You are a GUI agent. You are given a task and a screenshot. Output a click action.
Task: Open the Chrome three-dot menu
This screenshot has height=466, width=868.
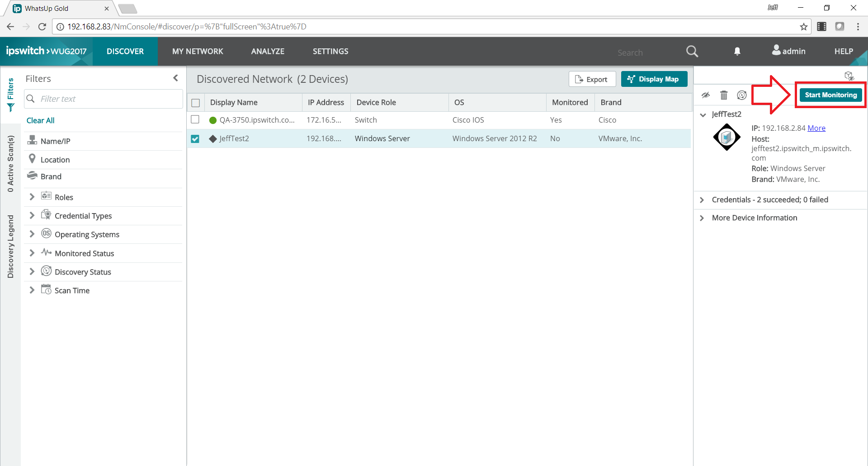pyautogui.click(x=858, y=27)
